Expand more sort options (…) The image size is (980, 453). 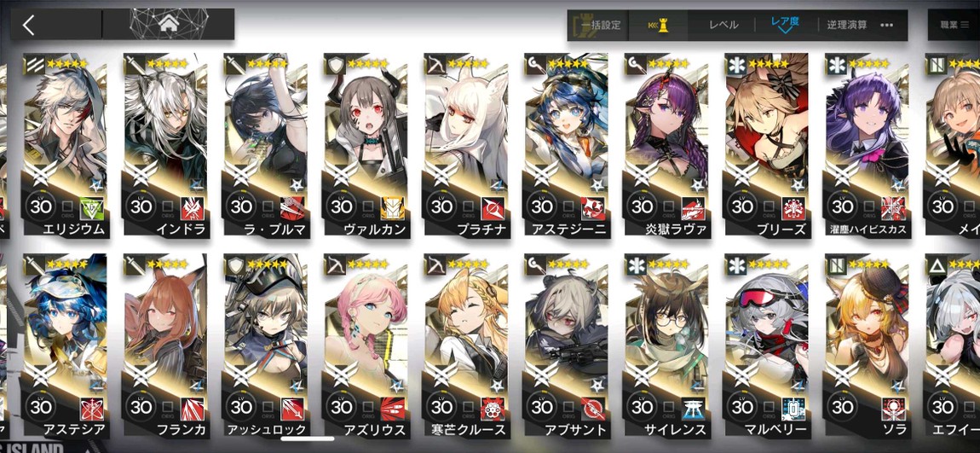click(x=886, y=25)
